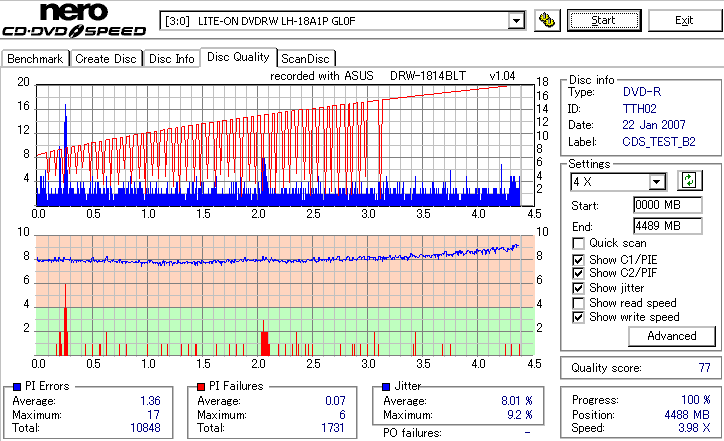
Task: Select the Disc Quality tab
Action: click(x=238, y=57)
